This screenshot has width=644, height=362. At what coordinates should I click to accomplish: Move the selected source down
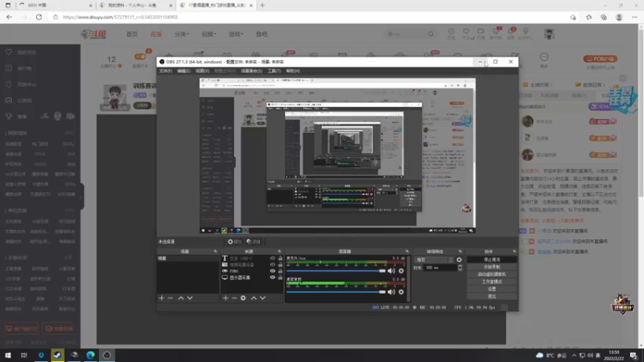point(263,298)
